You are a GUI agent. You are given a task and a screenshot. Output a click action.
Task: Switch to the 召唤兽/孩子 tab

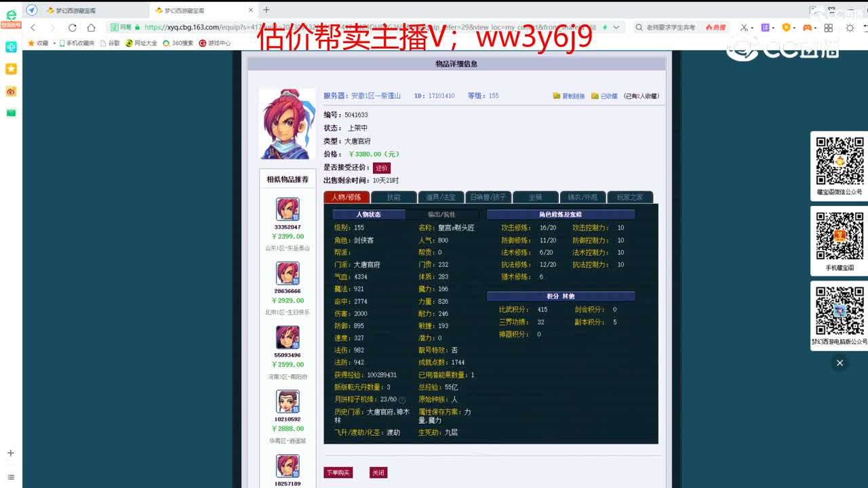(x=488, y=198)
